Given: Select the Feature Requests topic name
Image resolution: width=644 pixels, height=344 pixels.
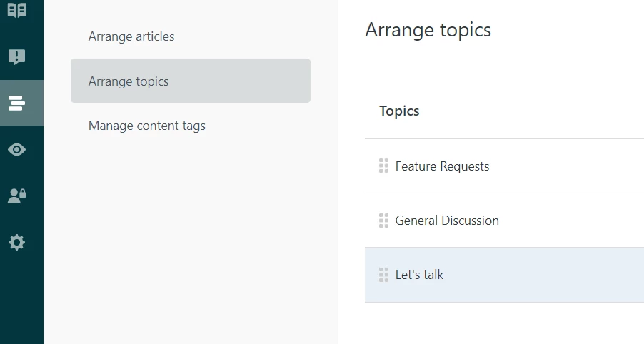Looking at the screenshot, I should coord(442,166).
